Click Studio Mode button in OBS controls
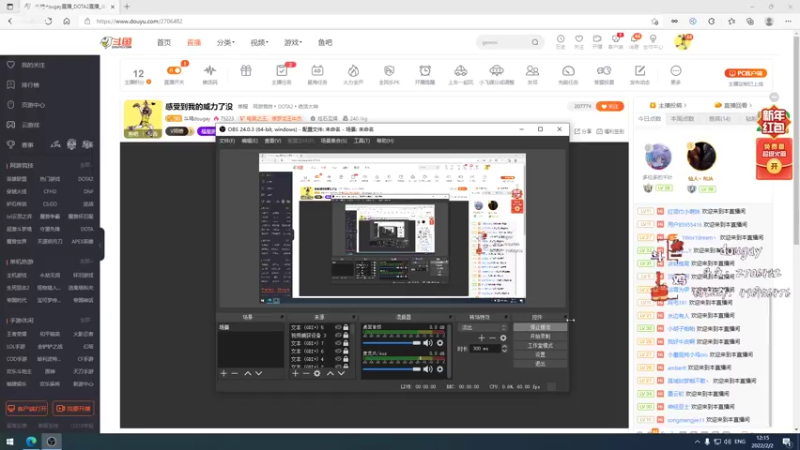This screenshot has height=450, width=800. tap(540, 345)
